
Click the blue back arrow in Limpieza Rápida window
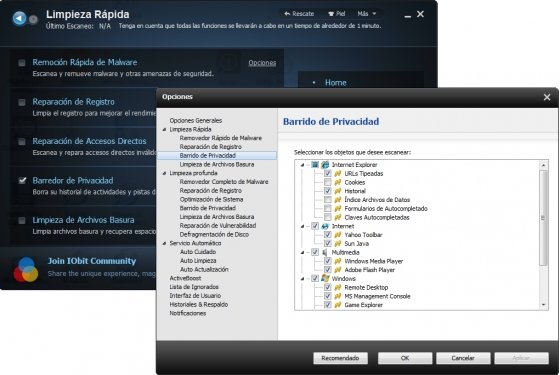(19, 18)
